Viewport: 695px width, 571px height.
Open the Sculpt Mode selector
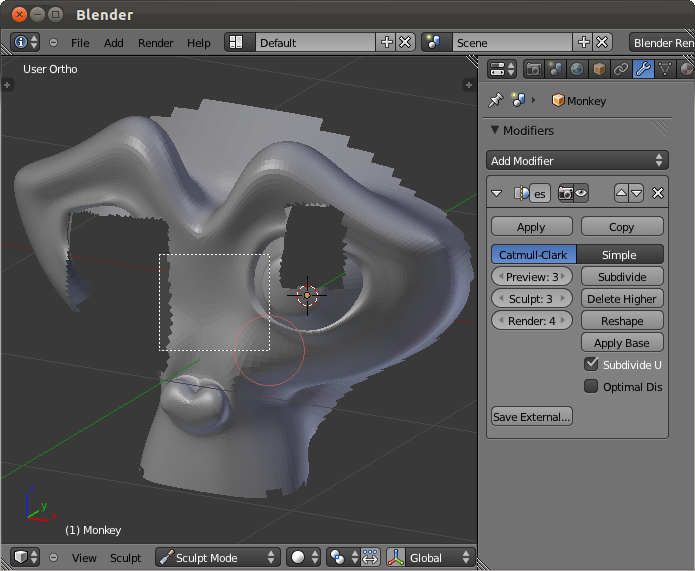(x=218, y=557)
